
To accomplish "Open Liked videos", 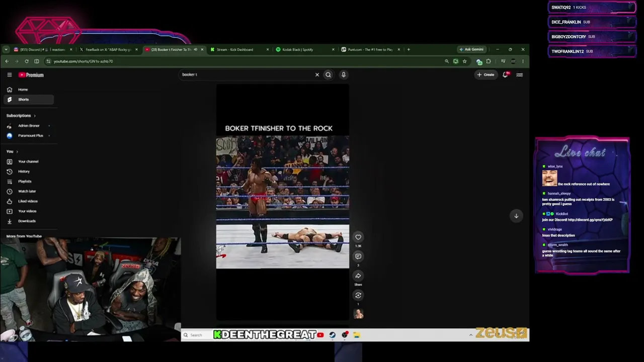I will (29, 201).
